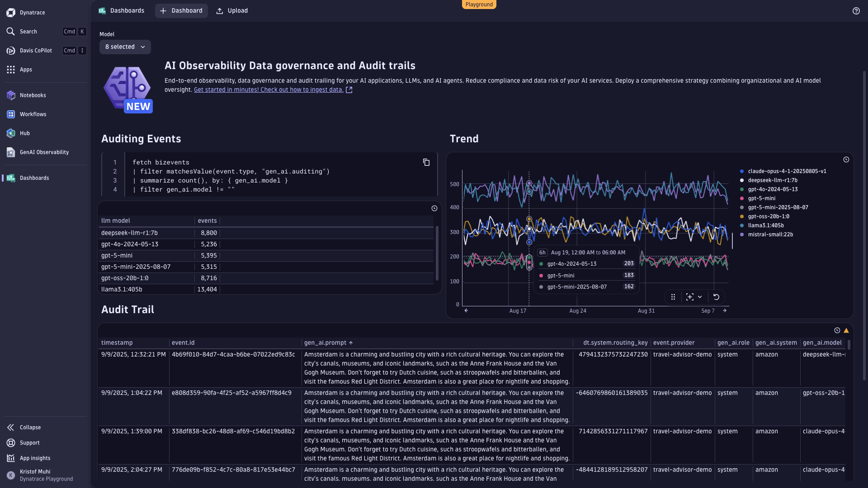868x488 pixels.
Task: Expand the chart zoom options chevron
Action: pos(699,297)
